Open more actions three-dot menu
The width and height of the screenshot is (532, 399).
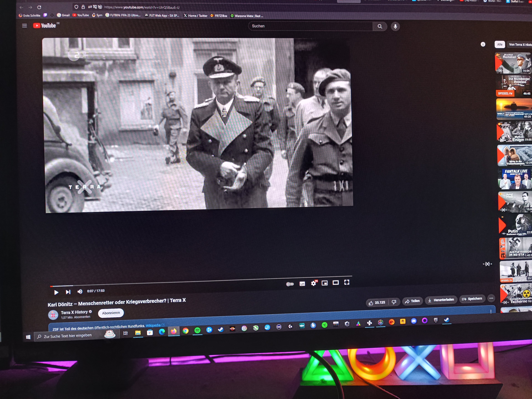(491, 298)
